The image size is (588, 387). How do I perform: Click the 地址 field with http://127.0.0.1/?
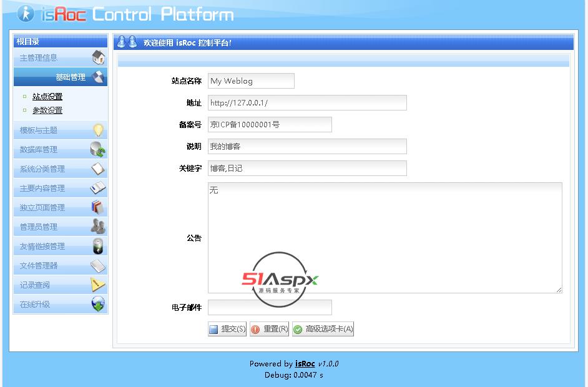pyautogui.click(x=307, y=102)
